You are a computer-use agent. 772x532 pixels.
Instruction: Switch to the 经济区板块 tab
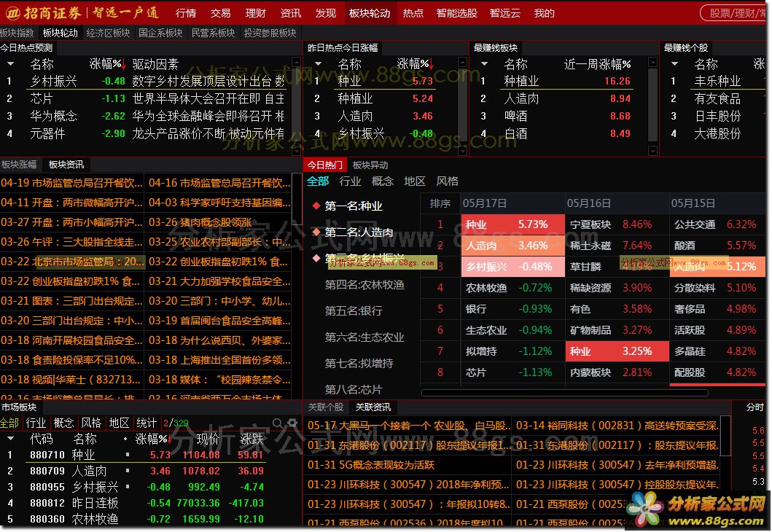click(x=109, y=33)
